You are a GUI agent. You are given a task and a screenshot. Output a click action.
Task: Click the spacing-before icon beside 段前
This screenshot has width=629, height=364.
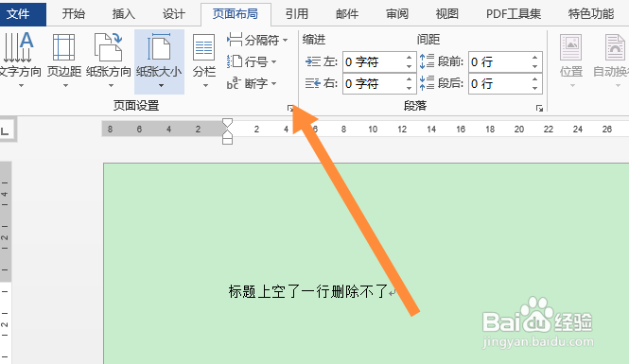[427, 61]
